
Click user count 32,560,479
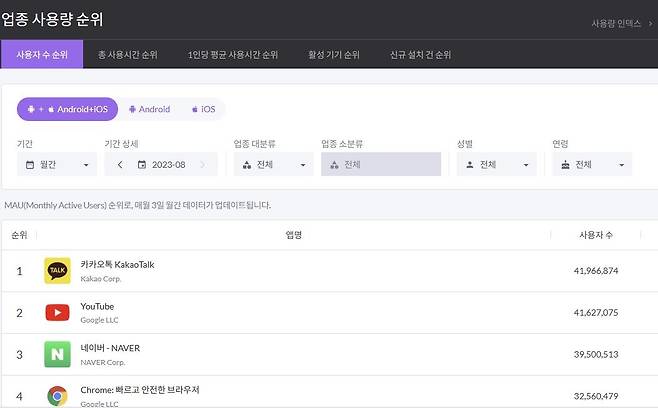596,396
